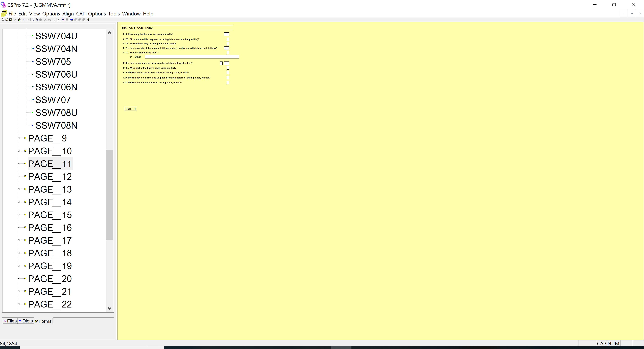Image resolution: width=644 pixels, height=349 pixels.
Task: Create a new file with the toolbar icon
Action: [3, 20]
